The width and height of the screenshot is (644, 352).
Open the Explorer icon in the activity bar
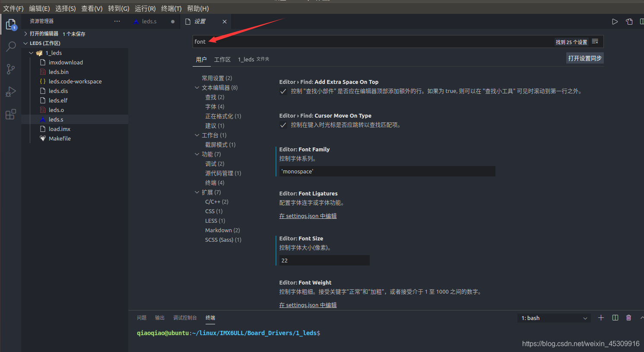(10, 24)
